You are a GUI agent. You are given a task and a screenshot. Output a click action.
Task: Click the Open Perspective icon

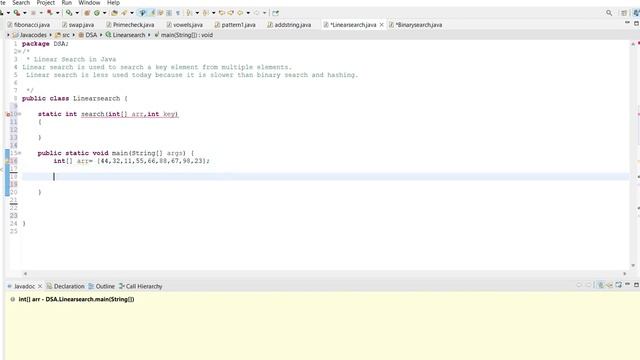coord(624,13)
